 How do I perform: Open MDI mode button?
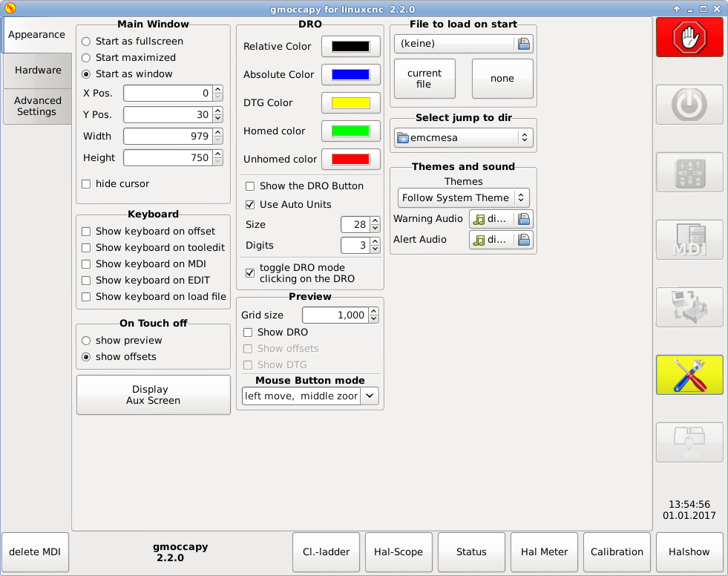pos(689,240)
